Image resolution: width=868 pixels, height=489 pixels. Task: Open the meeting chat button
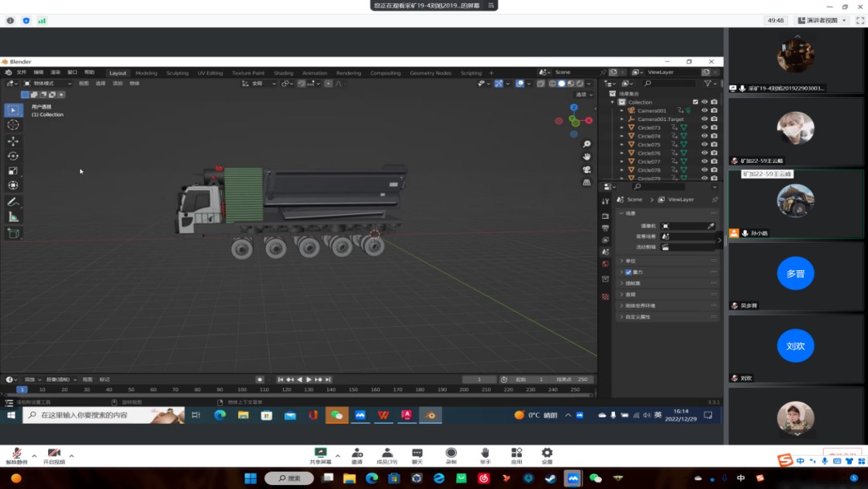click(417, 456)
